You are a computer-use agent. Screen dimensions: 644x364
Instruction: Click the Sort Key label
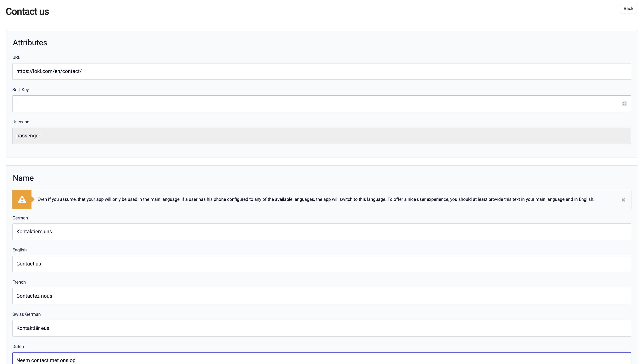pyautogui.click(x=21, y=90)
